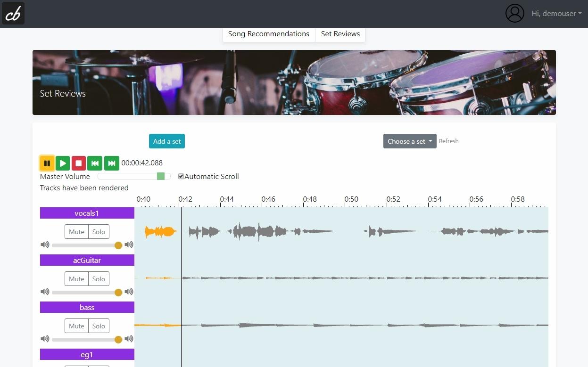Click the Refresh link
This screenshot has width=588, height=367.
[x=448, y=141]
